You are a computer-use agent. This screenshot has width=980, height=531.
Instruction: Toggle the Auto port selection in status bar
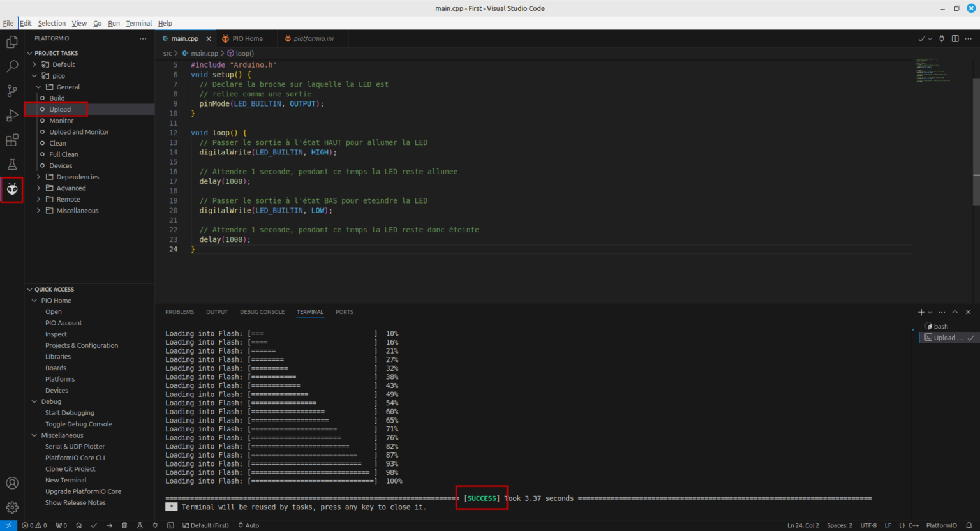coord(249,525)
